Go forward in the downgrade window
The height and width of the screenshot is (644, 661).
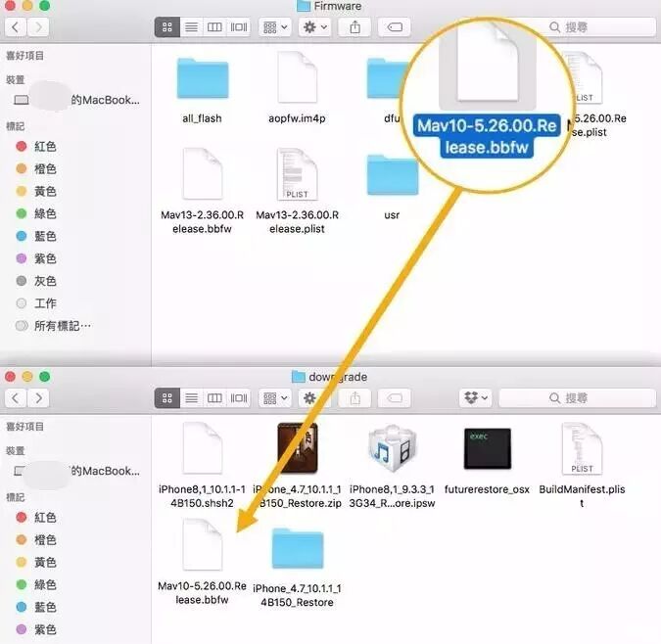[x=38, y=398]
